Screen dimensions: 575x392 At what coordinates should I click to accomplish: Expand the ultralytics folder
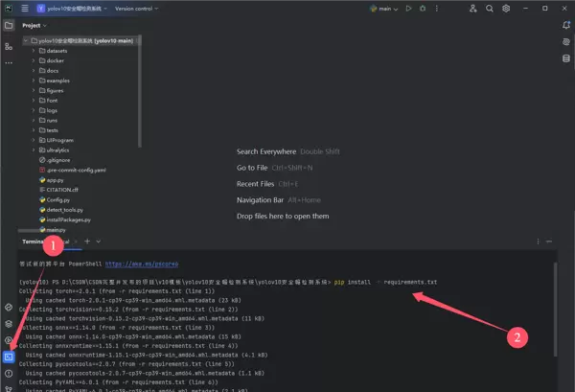(x=34, y=150)
